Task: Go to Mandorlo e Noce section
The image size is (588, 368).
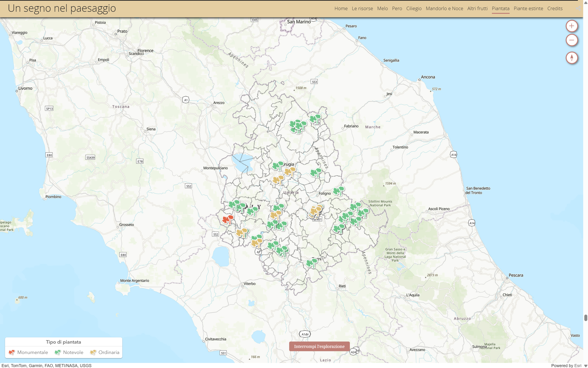Action: pos(444,9)
